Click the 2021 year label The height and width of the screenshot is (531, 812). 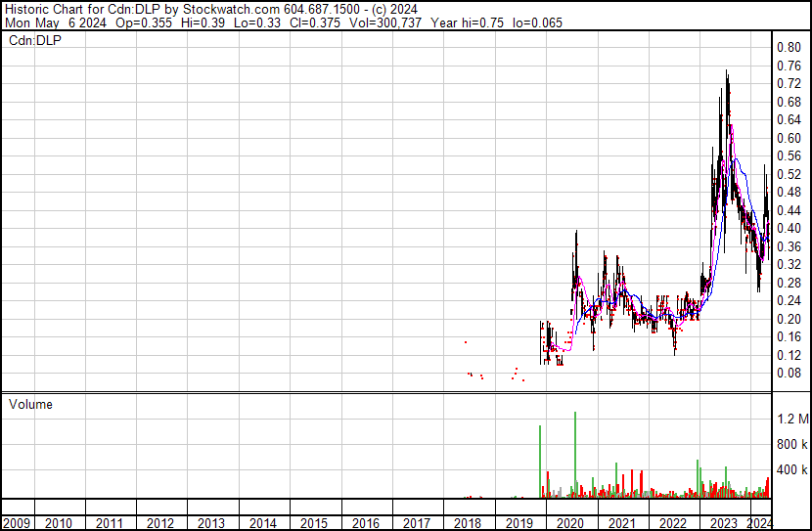621,523
